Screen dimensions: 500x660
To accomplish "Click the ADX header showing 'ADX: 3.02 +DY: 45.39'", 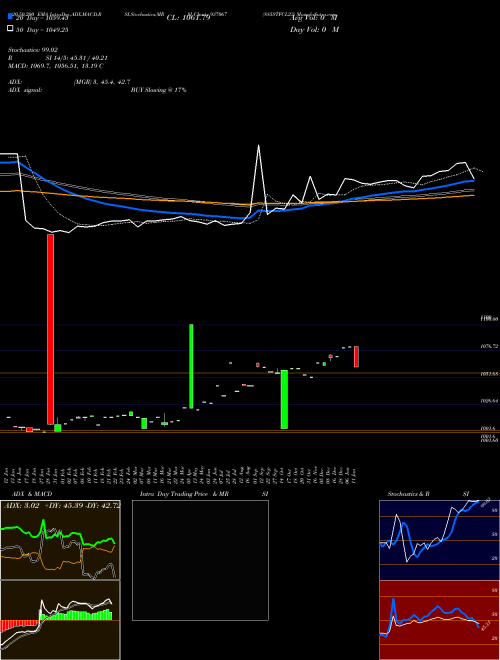I will 61,505.
